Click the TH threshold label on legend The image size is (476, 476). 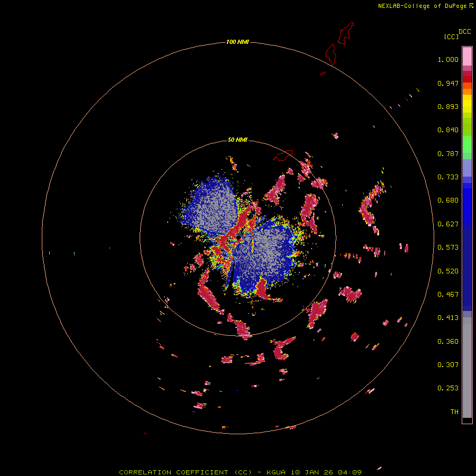pos(454,411)
